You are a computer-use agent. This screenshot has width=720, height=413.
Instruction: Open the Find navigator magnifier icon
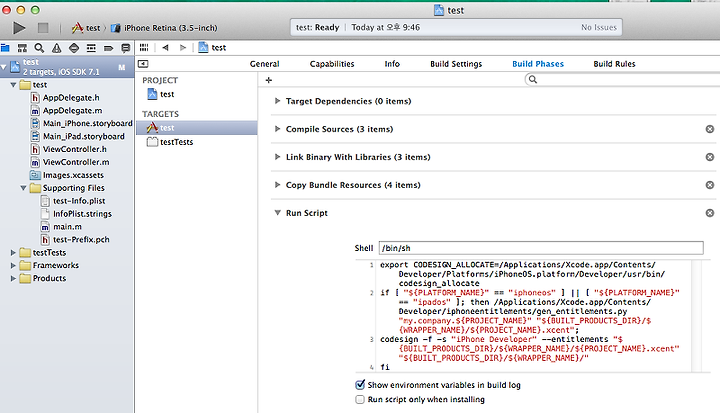click(x=39, y=48)
